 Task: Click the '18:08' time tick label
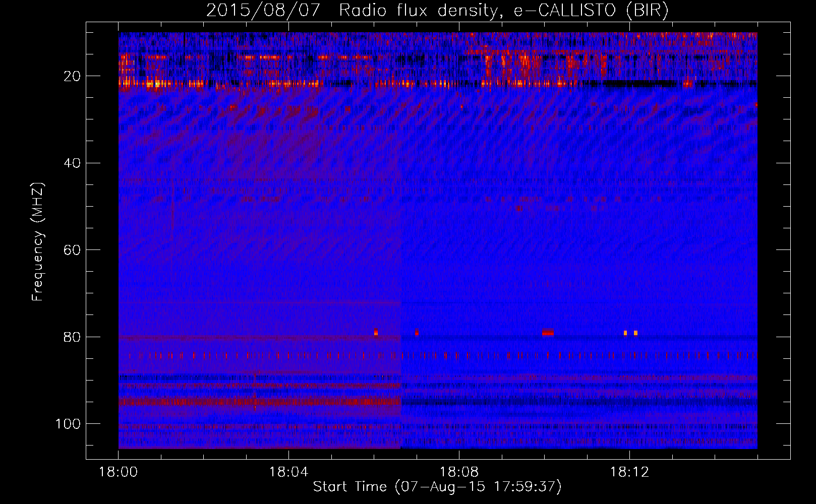click(x=459, y=472)
